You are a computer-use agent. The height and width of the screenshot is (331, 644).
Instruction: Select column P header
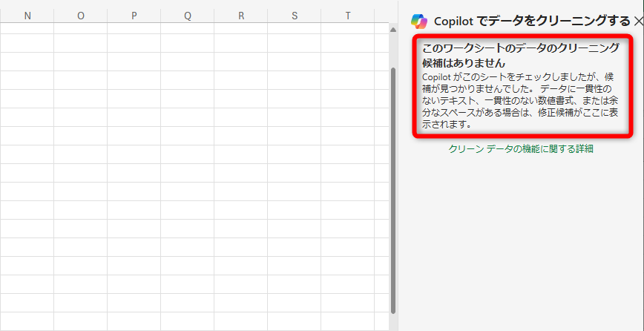134,16
